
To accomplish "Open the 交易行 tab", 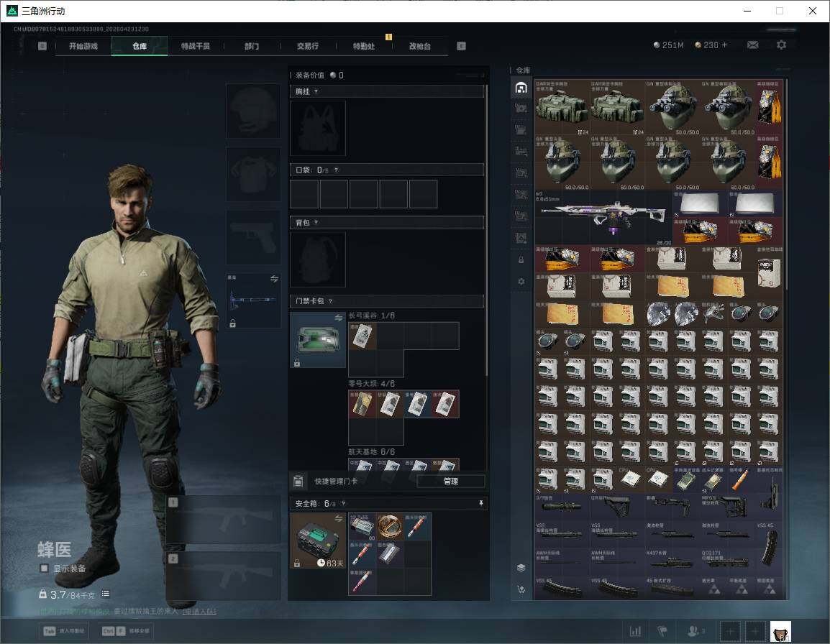I will (x=308, y=46).
